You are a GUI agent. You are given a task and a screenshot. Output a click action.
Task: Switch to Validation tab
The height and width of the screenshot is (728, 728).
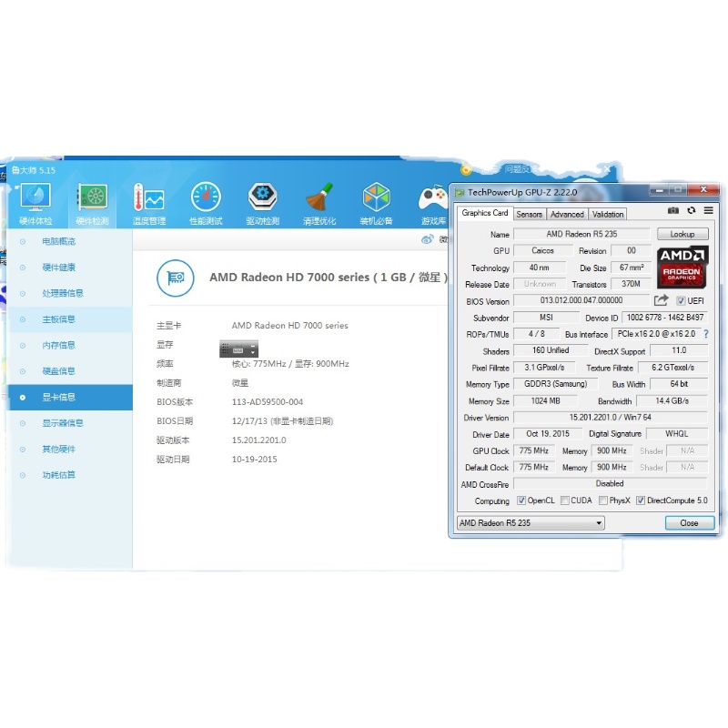pyautogui.click(x=608, y=214)
